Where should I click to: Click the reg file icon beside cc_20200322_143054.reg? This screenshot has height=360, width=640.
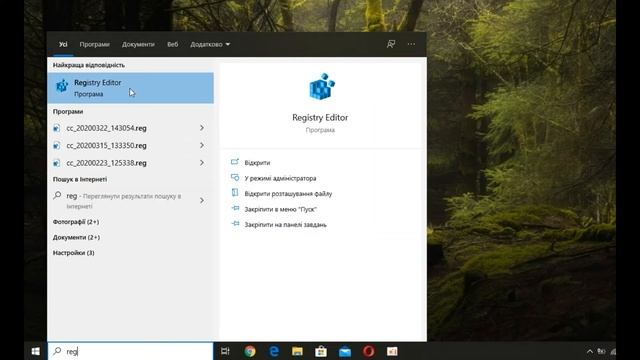[x=57, y=128]
